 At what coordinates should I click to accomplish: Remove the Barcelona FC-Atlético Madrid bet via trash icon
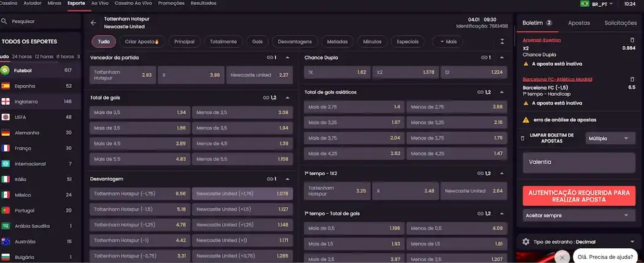pos(632,79)
